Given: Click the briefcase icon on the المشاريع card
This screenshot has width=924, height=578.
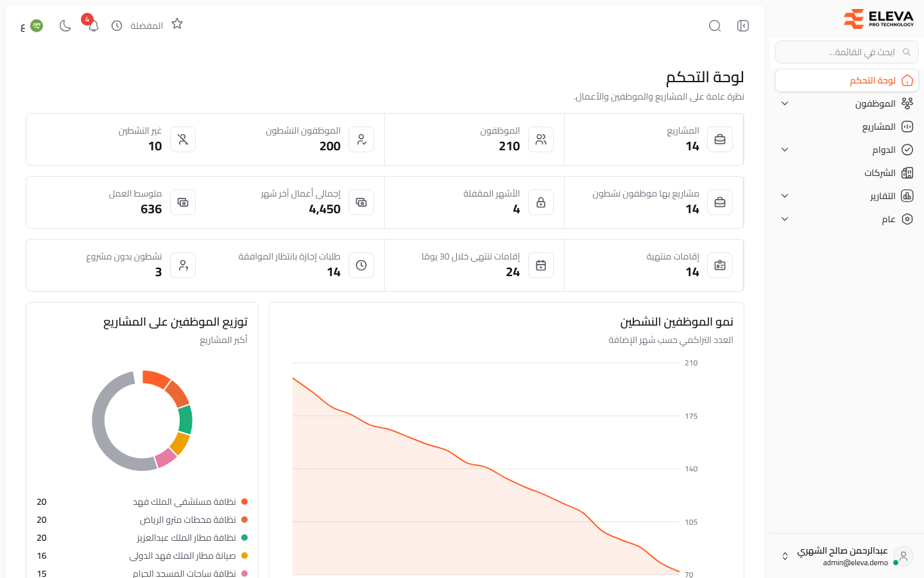Looking at the screenshot, I should point(720,139).
